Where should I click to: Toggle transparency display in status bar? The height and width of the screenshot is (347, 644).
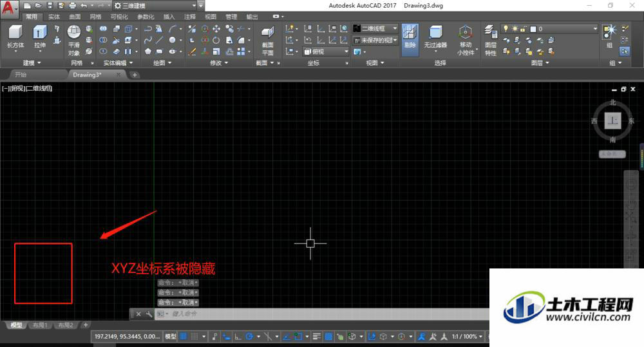pyautogui.click(x=328, y=336)
